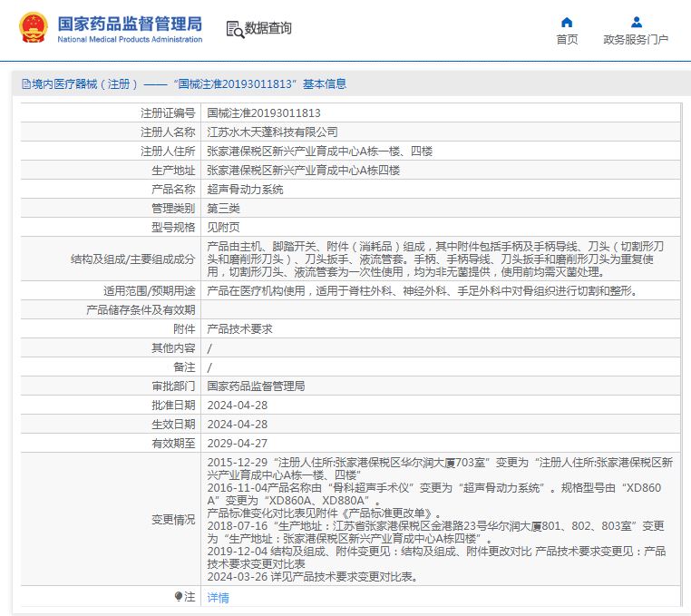Click the 型号规格 row label
The image size is (691, 616).
point(173,227)
